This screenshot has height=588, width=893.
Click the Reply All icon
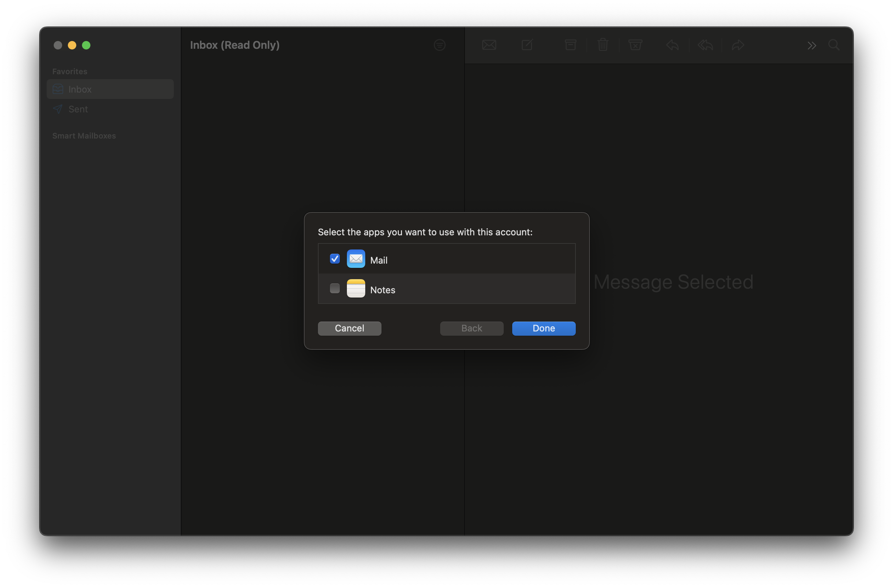tap(705, 45)
